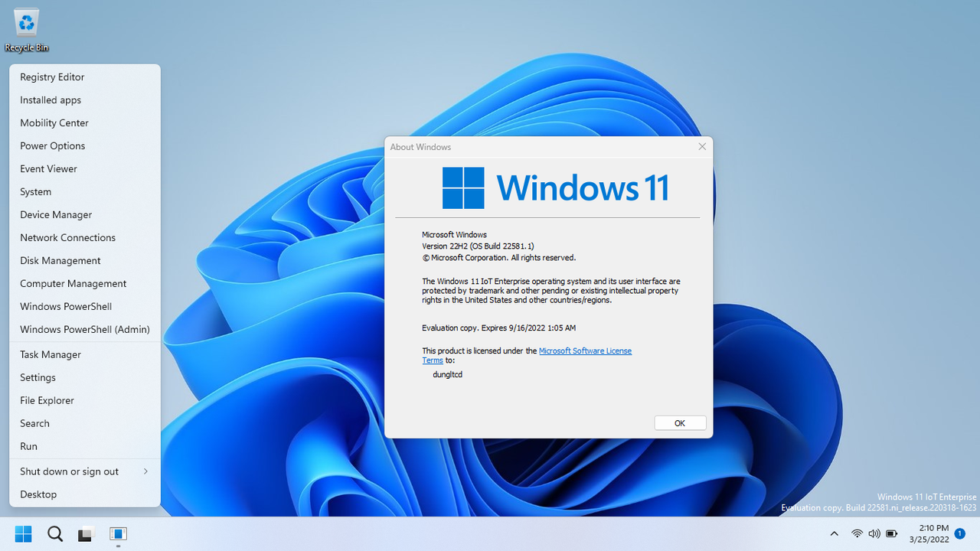Open Registry Editor from the menu

[85, 77]
